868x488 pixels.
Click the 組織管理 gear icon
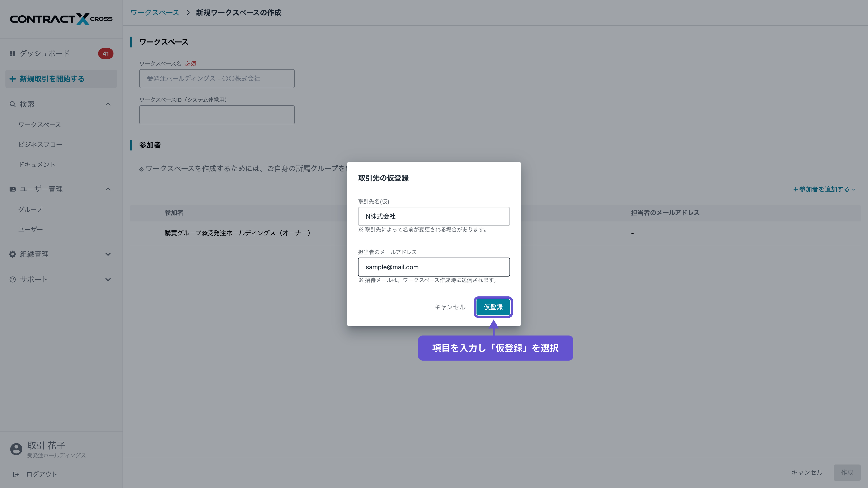[x=12, y=254]
